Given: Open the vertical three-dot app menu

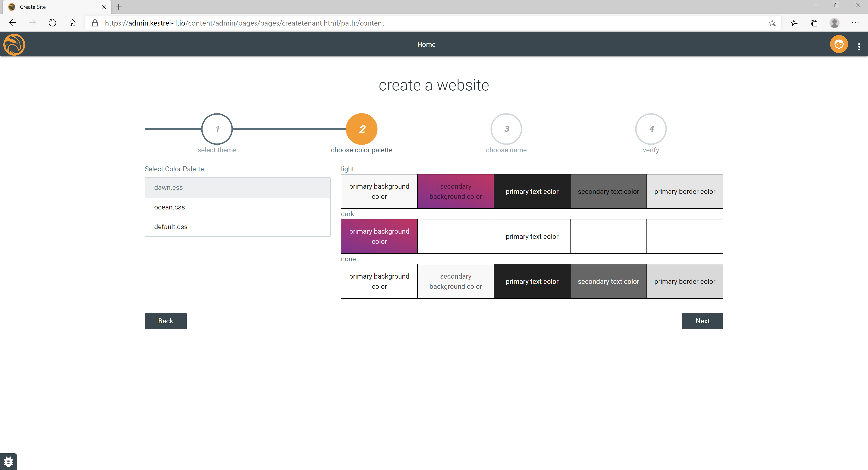Looking at the screenshot, I should [859, 47].
